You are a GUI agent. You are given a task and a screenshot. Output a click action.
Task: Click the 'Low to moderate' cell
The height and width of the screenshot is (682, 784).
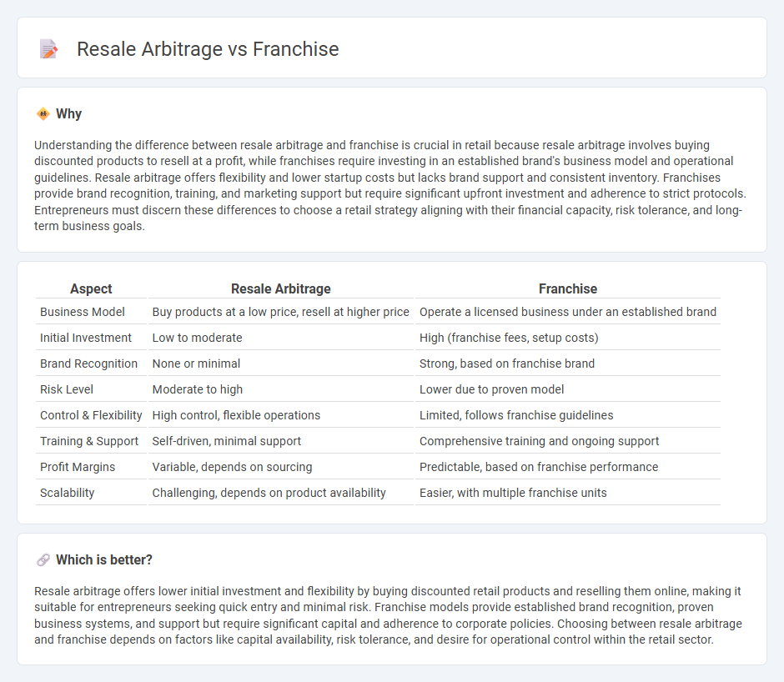[281, 338]
